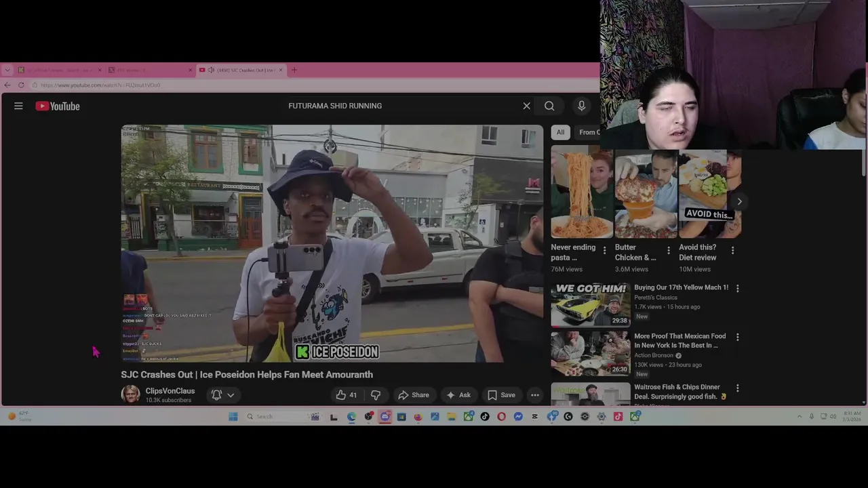
Task: Open the Opera browser taskbar icon
Action: click(501, 416)
